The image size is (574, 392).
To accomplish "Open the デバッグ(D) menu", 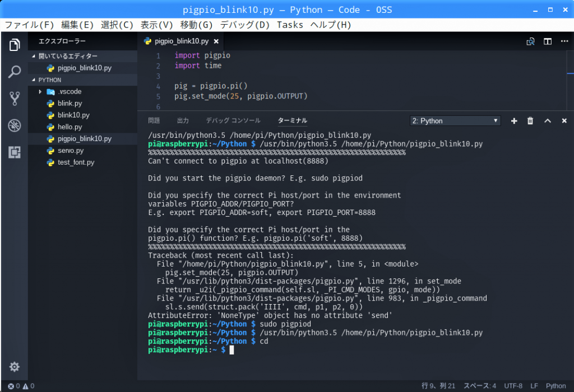I will tap(244, 25).
